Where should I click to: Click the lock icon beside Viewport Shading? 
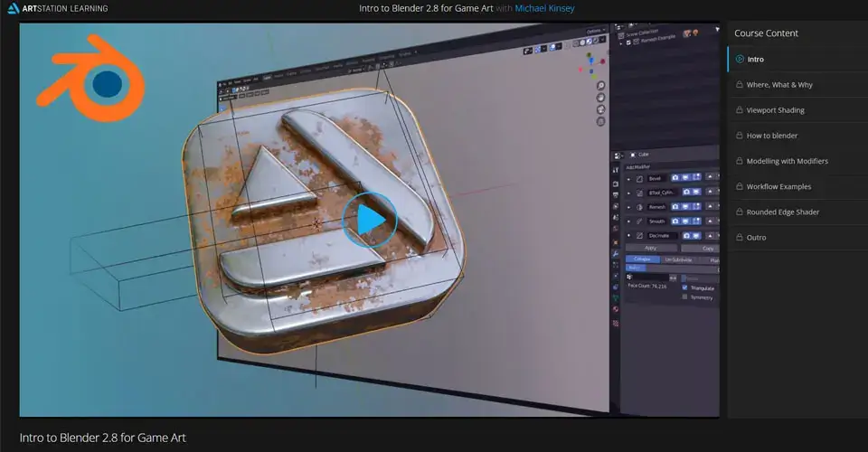coord(740,110)
